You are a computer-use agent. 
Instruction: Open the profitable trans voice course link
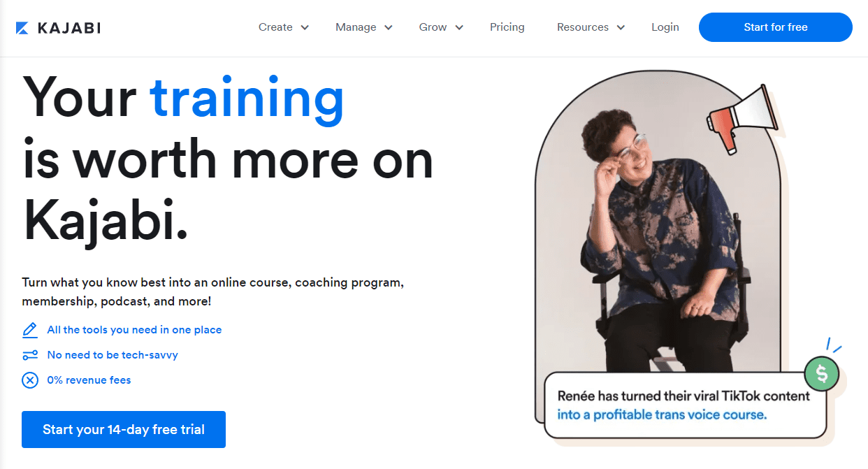[x=662, y=414]
